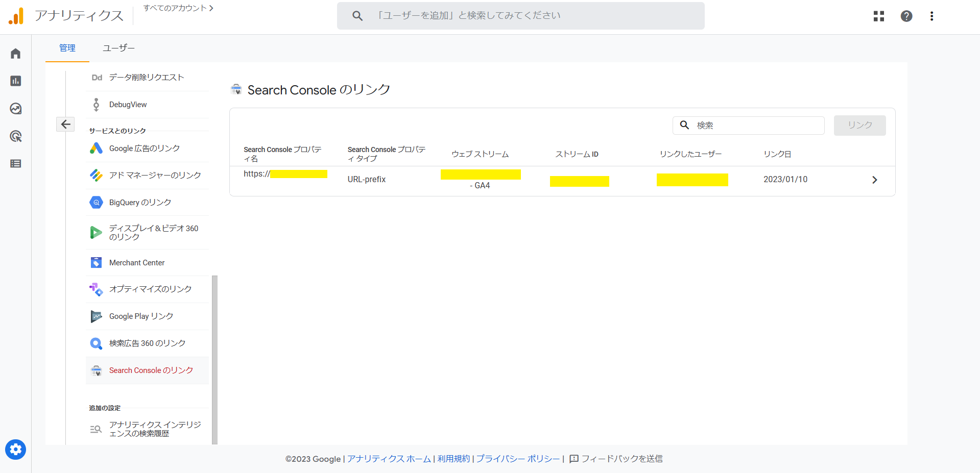The width and height of the screenshot is (980, 473).
Task: Click the Optimize link icon
Action: (x=96, y=289)
